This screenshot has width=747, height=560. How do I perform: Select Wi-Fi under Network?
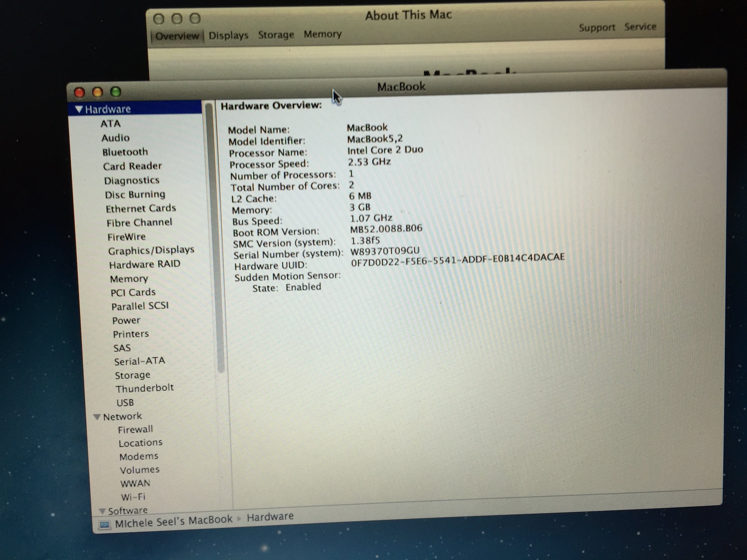pos(133,497)
